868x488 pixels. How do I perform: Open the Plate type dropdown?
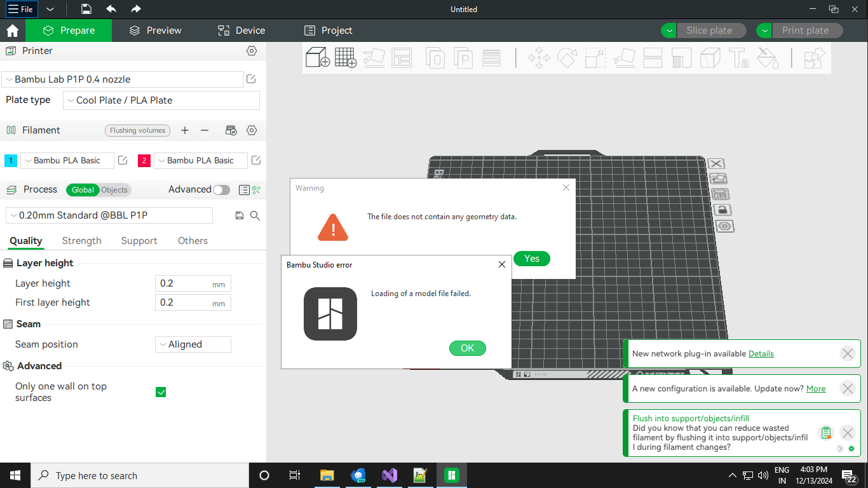click(161, 100)
